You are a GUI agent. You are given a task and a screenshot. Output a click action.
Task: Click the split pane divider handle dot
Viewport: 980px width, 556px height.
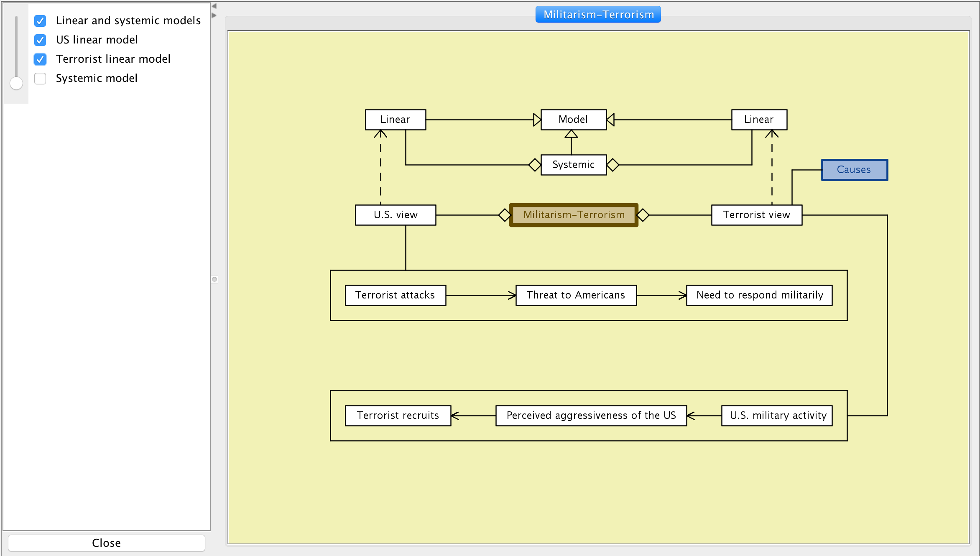pos(214,279)
